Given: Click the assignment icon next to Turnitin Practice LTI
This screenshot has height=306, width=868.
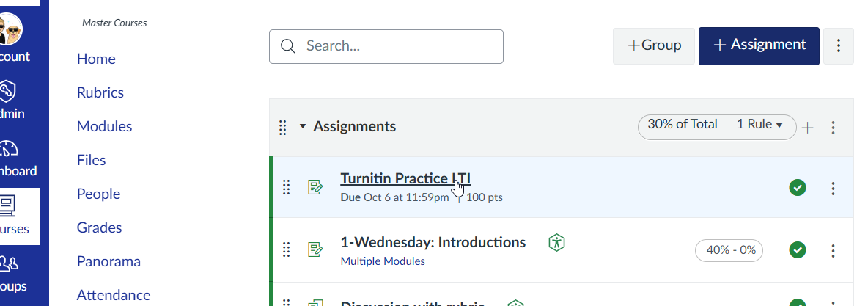Looking at the screenshot, I should [315, 188].
